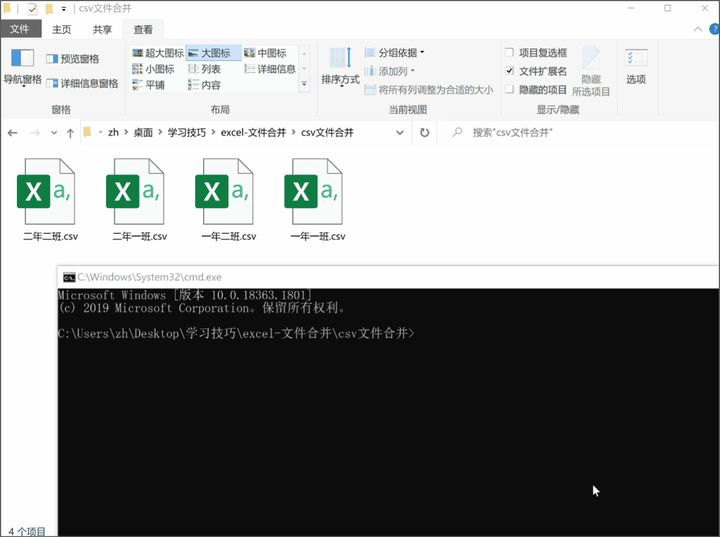
Task: Click zh in the address path
Action: 113,132
